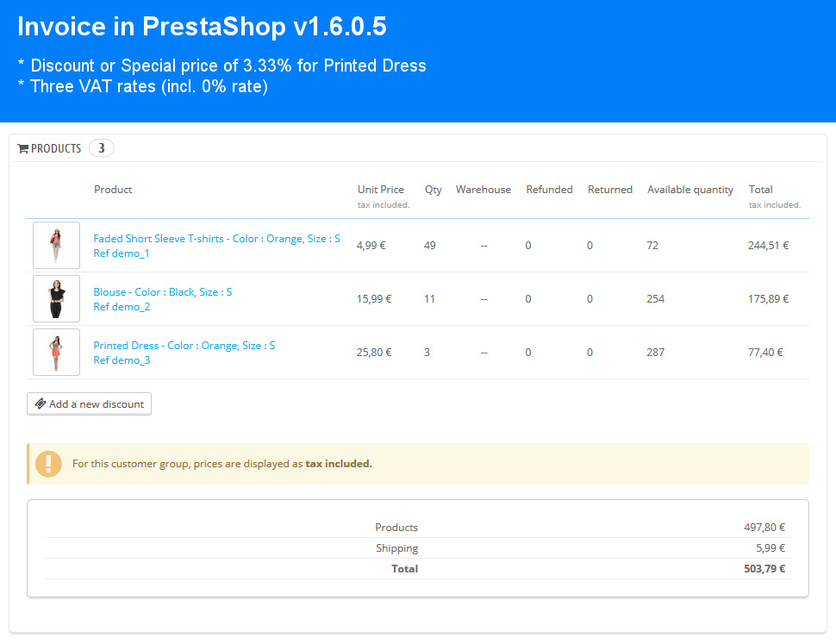Select the row total 175,89 €

coord(768,298)
